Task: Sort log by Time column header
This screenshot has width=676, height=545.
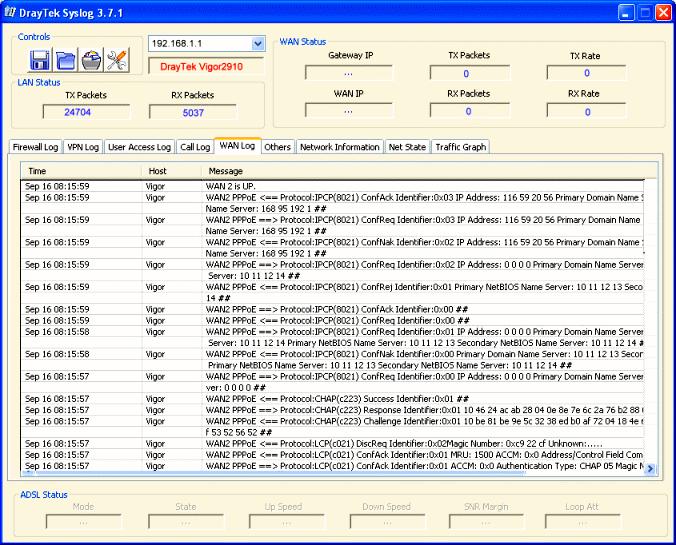Action: click(x=81, y=171)
